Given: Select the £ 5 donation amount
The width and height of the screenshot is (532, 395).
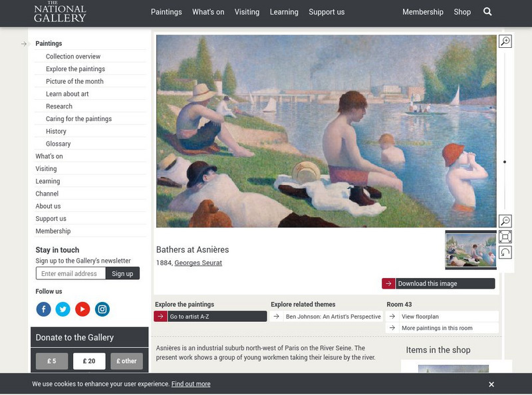Looking at the screenshot, I should click(52, 361).
